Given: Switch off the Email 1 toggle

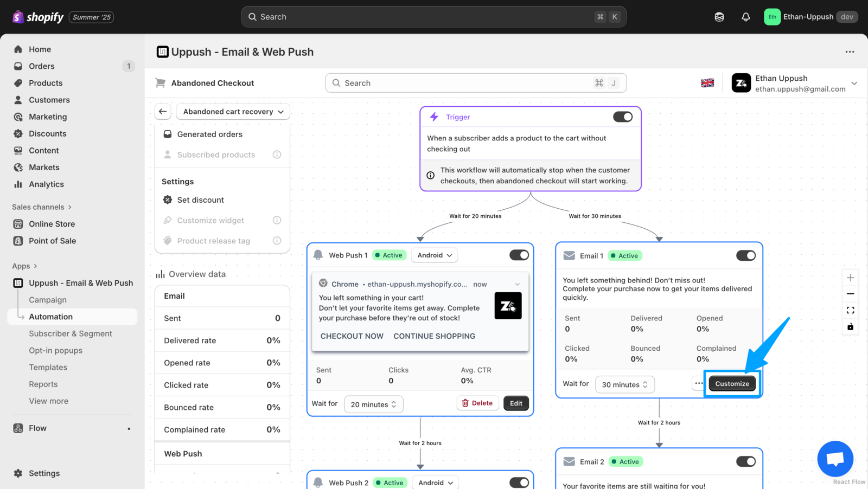Looking at the screenshot, I should [745, 256].
